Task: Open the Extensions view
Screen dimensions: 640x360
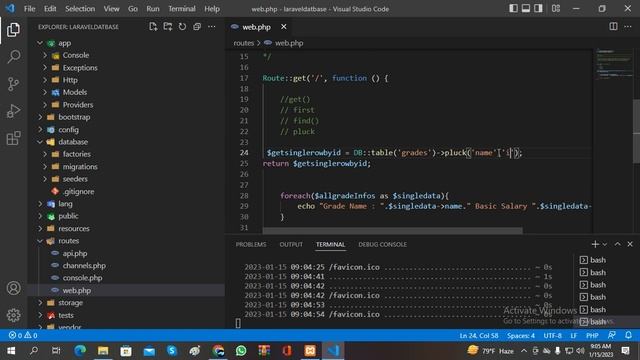Action: coord(13,138)
